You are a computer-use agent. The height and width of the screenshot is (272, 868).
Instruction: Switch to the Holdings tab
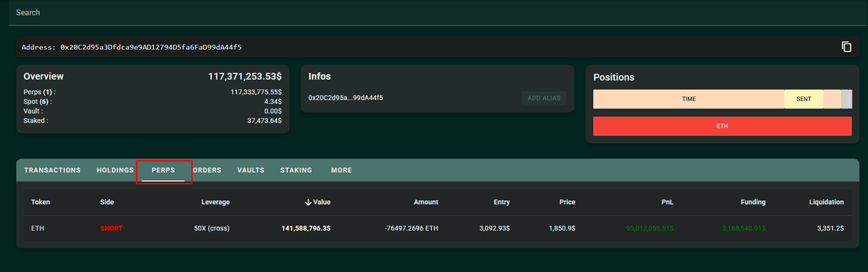pyautogui.click(x=115, y=170)
